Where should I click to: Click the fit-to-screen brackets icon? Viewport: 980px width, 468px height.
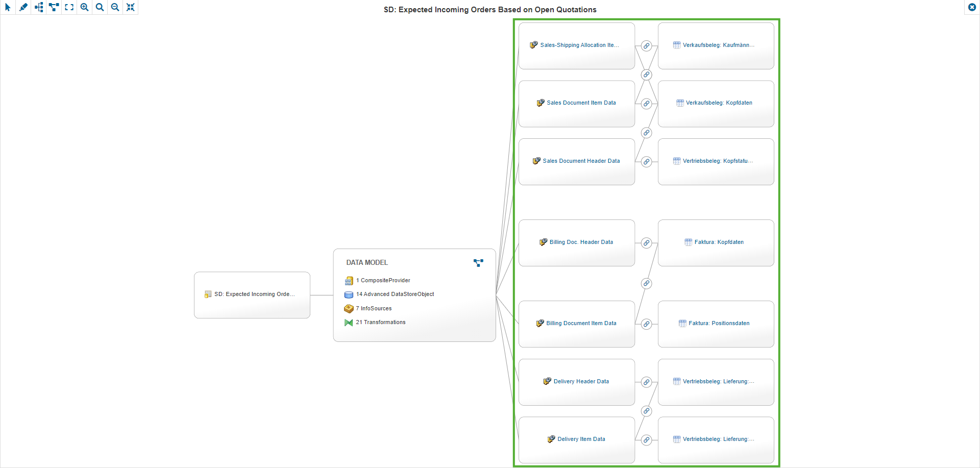coord(69,7)
